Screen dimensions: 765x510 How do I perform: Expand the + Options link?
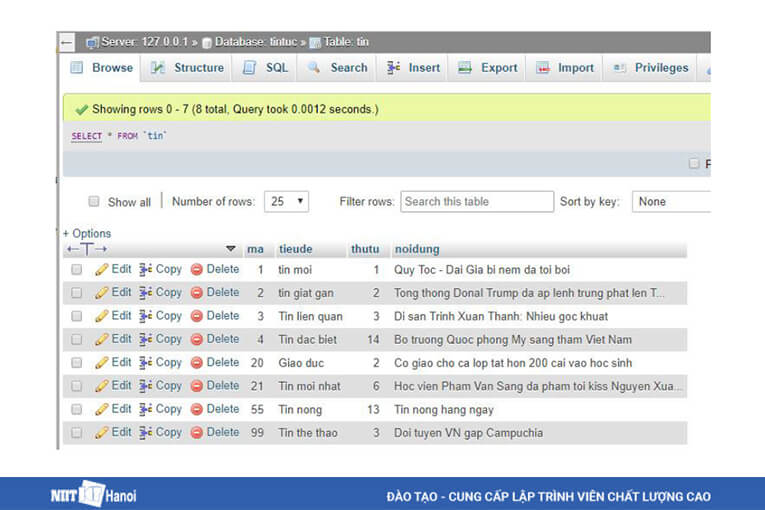click(x=87, y=233)
